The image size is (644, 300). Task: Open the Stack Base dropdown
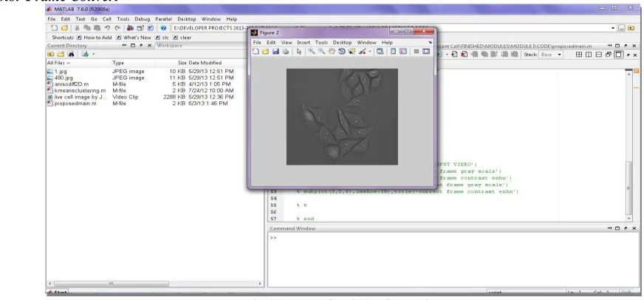point(551,54)
